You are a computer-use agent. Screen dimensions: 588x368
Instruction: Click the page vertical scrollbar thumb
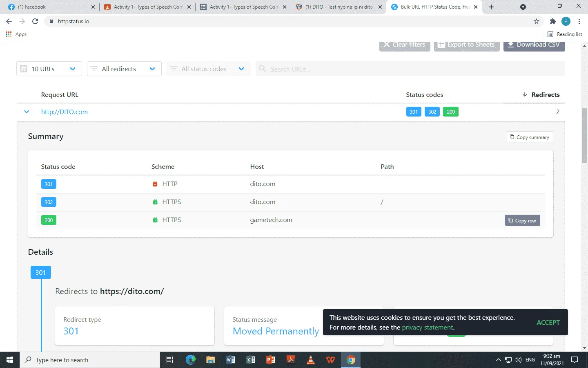[x=584, y=135]
